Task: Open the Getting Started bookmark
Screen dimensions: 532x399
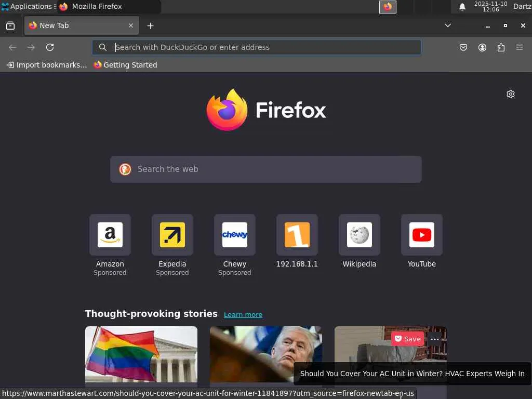Action: tap(126, 65)
